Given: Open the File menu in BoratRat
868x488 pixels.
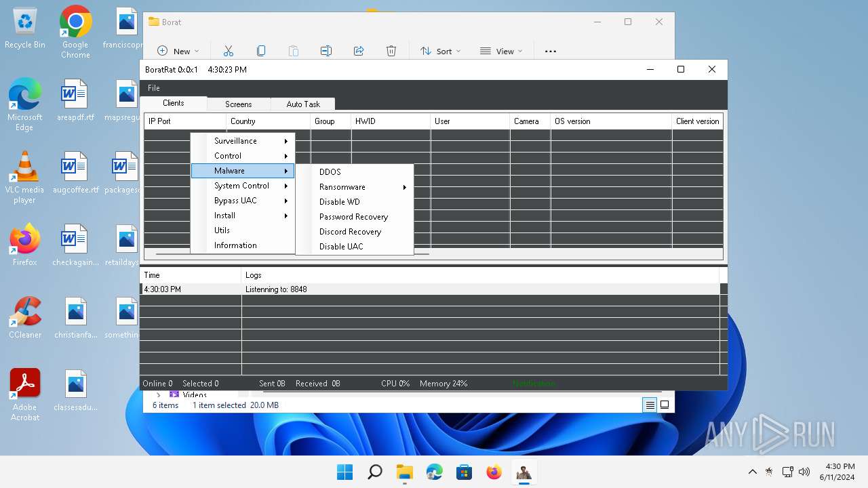Looking at the screenshot, I should click(x=154, y=88).
